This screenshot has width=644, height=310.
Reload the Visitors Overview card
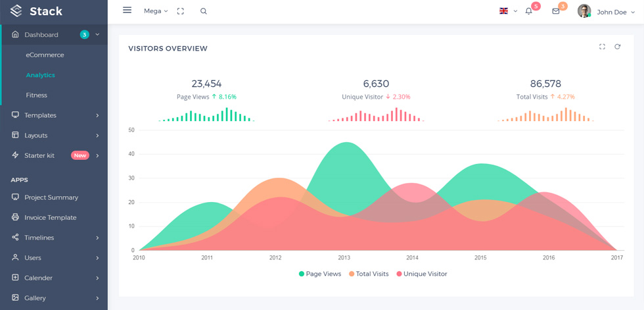point(617,47)
